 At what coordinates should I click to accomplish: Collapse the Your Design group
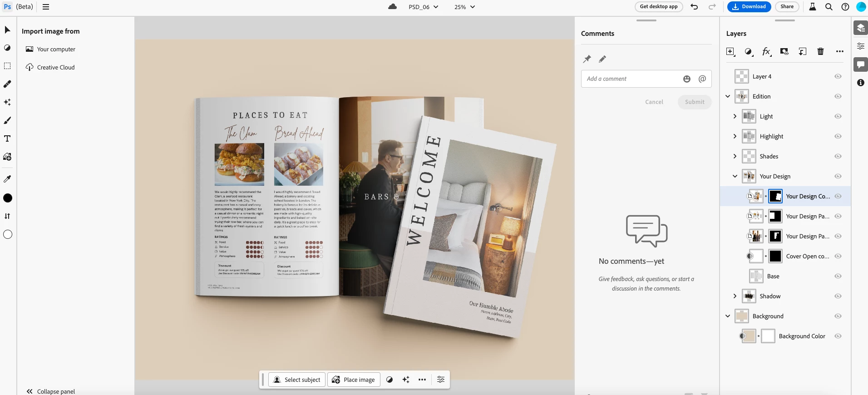pos(735,176)
